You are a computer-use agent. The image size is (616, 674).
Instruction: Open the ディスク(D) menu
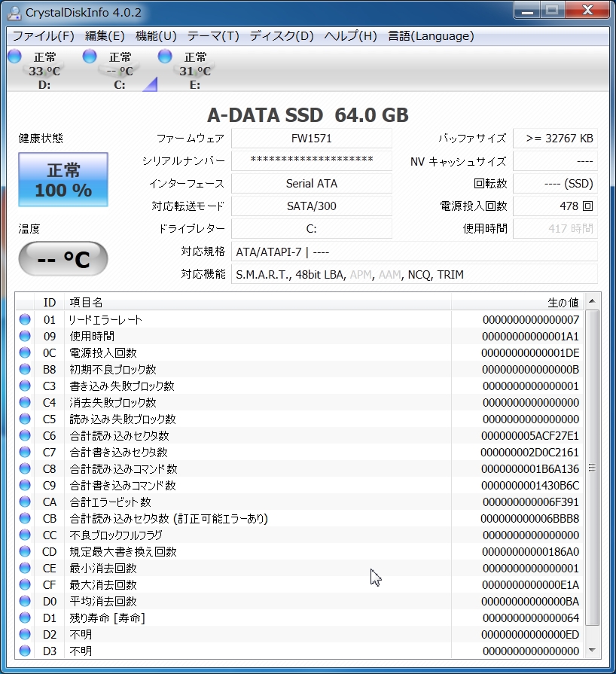pos(282,36)
